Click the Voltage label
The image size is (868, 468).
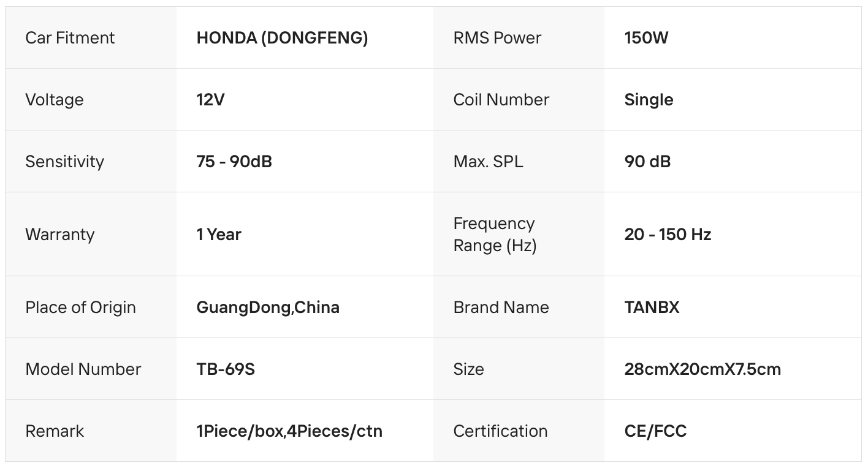[x=55, y=100]
